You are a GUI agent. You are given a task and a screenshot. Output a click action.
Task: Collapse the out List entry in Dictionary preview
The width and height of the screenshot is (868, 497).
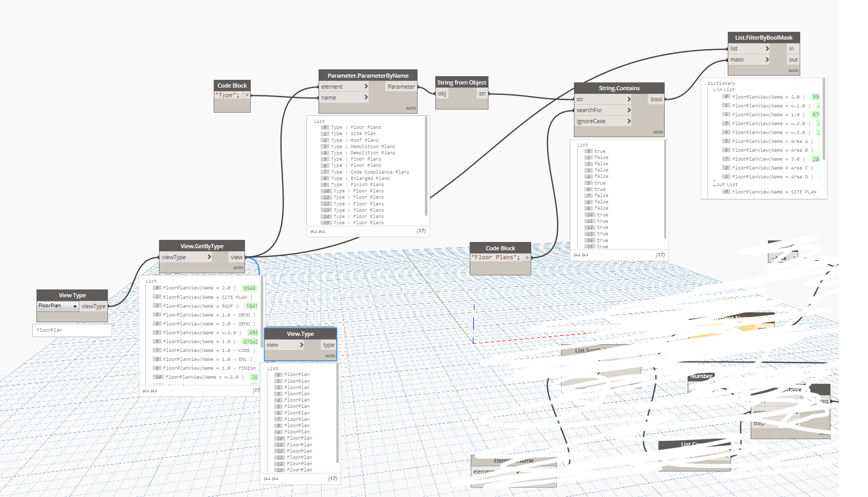714,185
